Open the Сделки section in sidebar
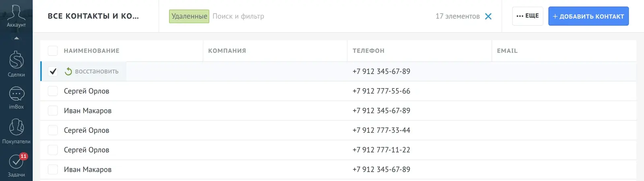This screenshot has height=181, width=644. coord(16,64)
